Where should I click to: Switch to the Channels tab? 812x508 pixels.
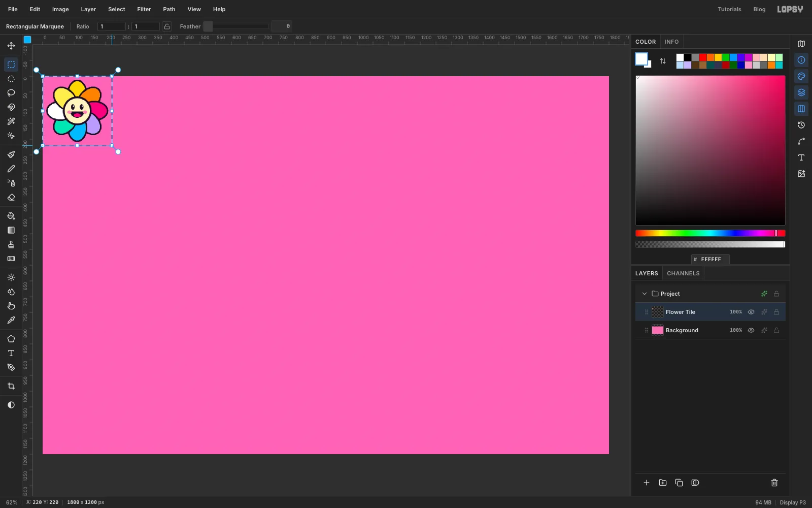point(683,273)
